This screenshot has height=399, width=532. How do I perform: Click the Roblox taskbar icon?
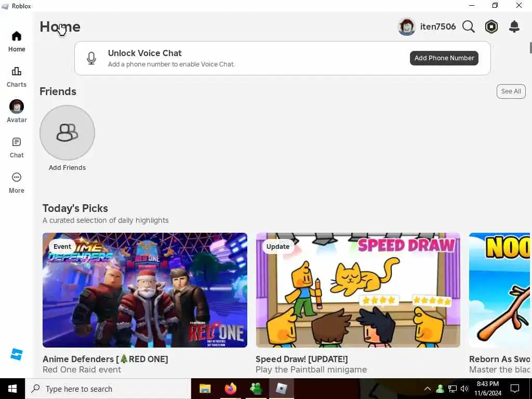coord(281,389)
